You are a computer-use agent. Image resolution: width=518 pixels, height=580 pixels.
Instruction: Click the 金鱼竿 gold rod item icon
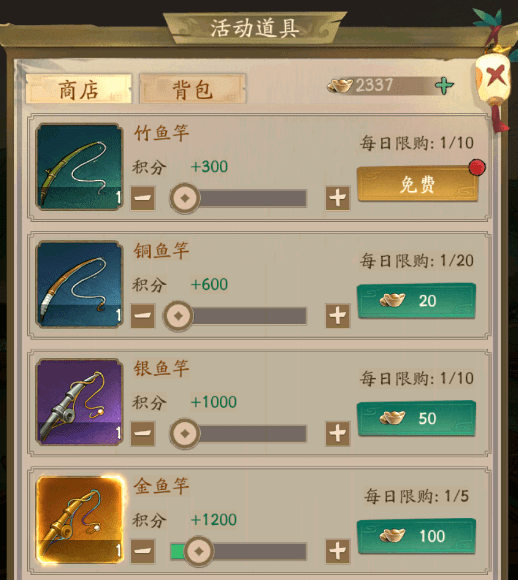(x=79, y=520)
